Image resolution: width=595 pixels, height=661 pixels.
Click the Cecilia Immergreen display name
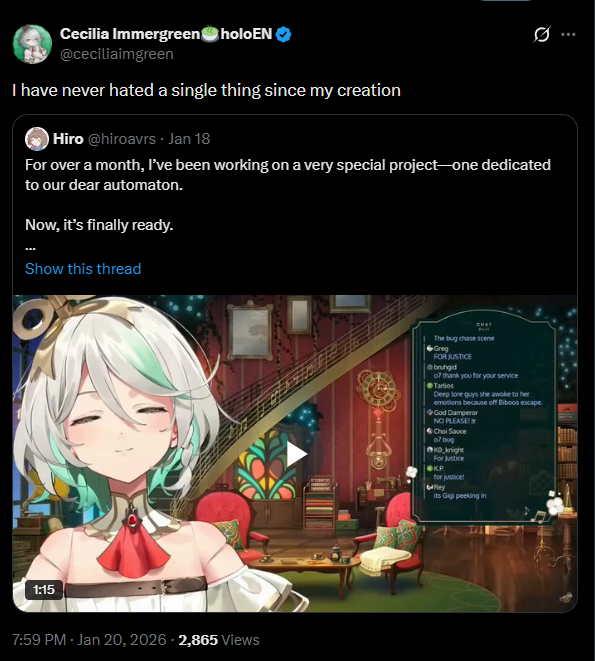(130, 34)
